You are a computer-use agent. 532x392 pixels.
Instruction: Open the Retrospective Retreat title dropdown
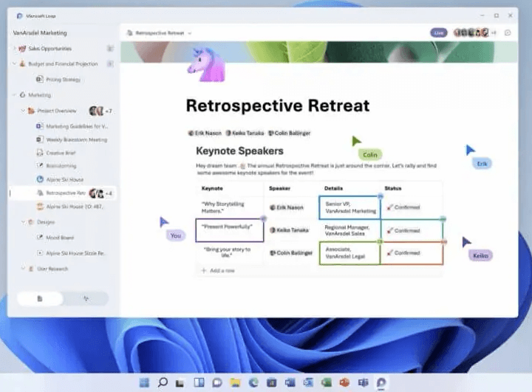190,33
